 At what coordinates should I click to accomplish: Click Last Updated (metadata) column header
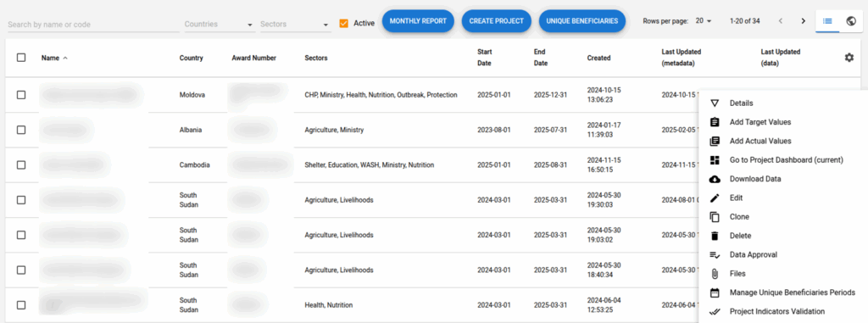pos(682,58)
